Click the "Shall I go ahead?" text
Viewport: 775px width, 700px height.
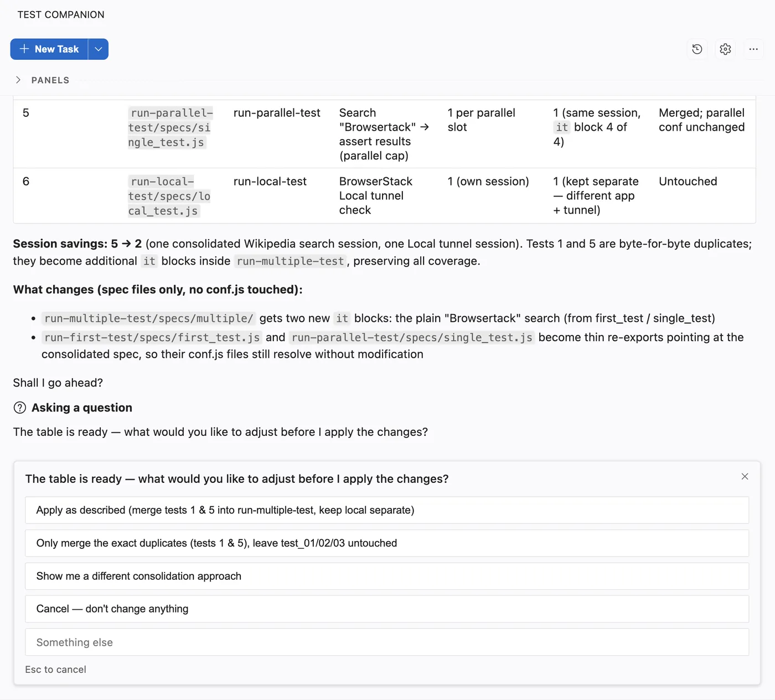point(58,383)
